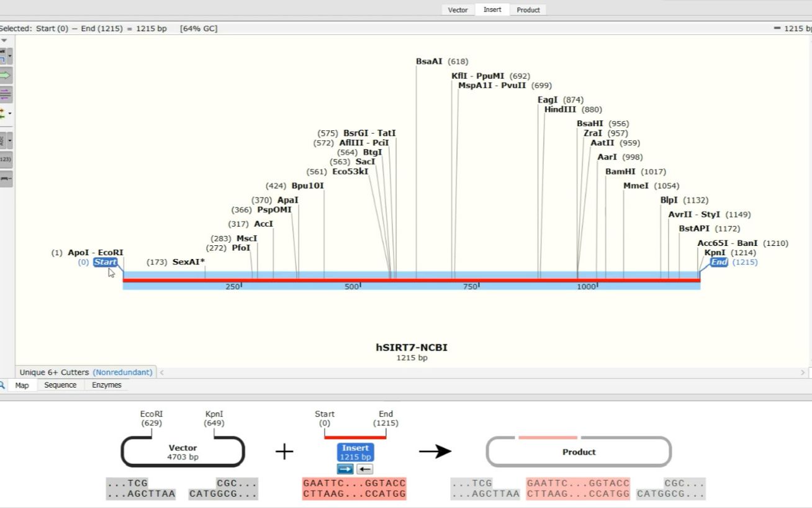Click the blue Insert 1215 bp button

(x=355, y=452)
